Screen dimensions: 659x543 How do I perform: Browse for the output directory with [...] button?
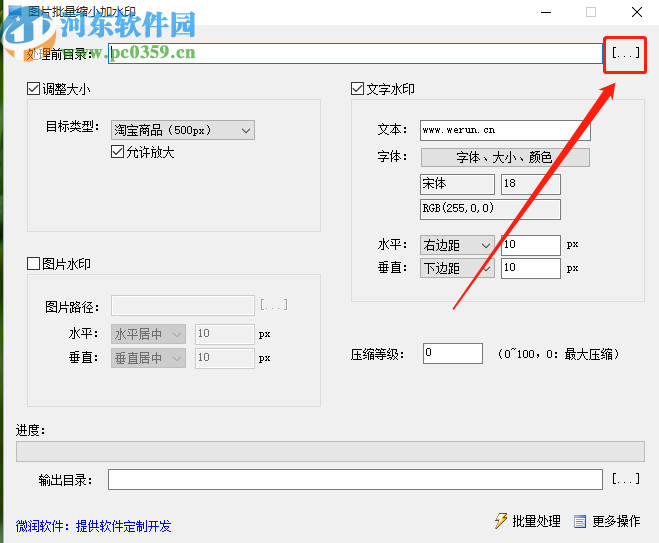[625, 479]
